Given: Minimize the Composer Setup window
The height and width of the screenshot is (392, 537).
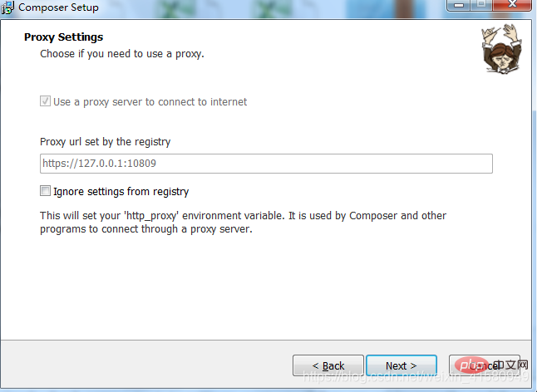Looking at the screenshot, I should [x=459, y=5].
